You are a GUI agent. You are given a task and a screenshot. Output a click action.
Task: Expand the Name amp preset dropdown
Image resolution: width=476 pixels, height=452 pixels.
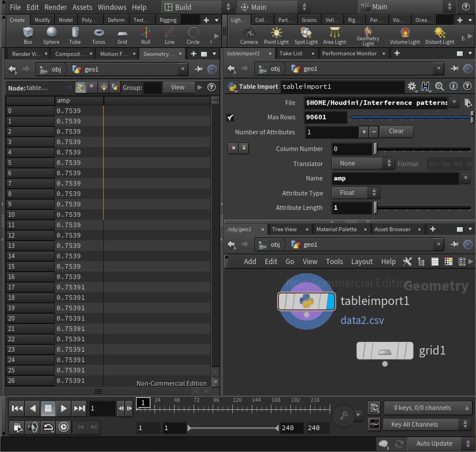click(466, 178)
